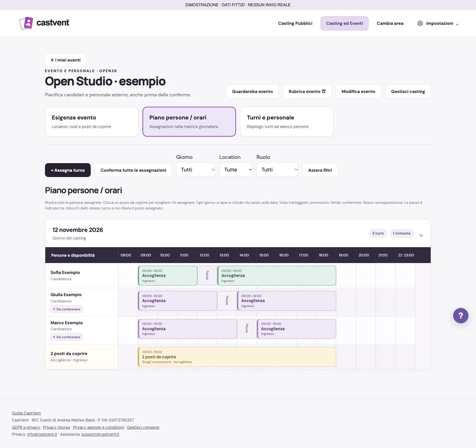
Task: Switch to Turni e personale tab
Action: (x=287, y=121)
